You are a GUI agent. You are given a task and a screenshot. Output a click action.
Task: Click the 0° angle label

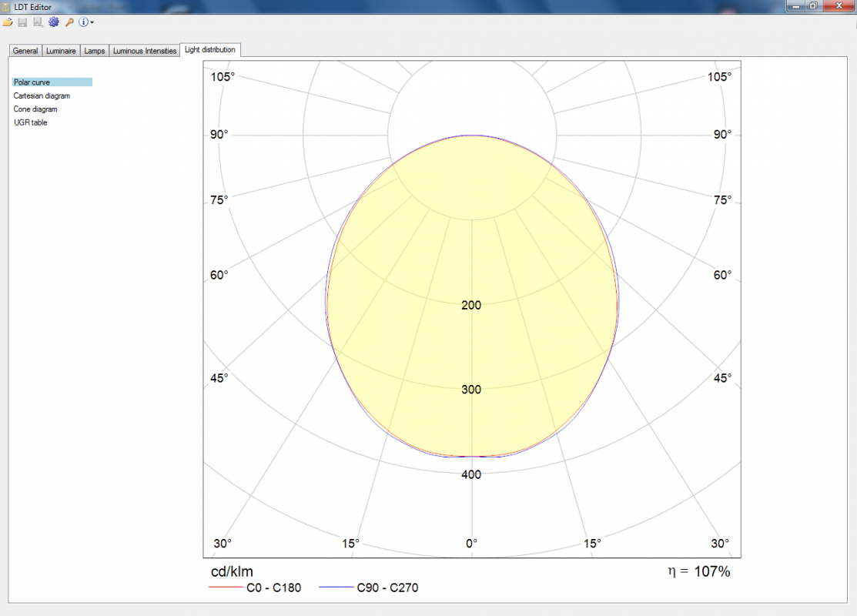tap(472, 544)
